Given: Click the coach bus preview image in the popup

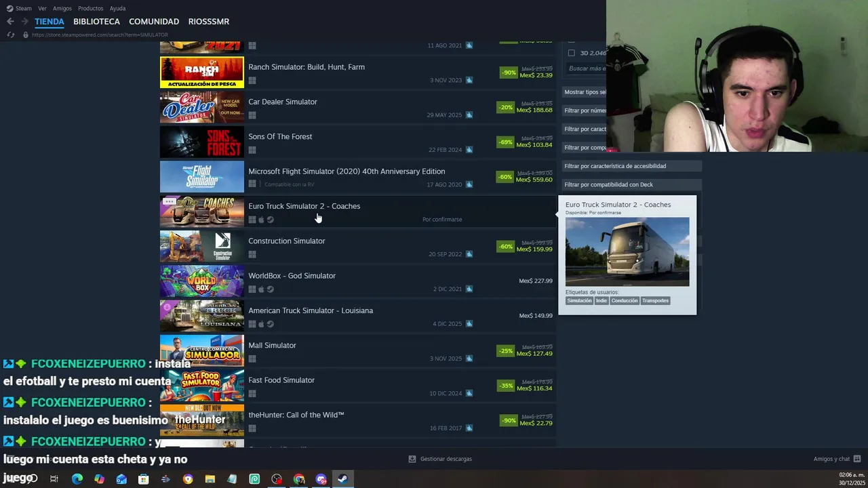Looking at the screenshot, I should pyautogui.click(x=627, y=251).
